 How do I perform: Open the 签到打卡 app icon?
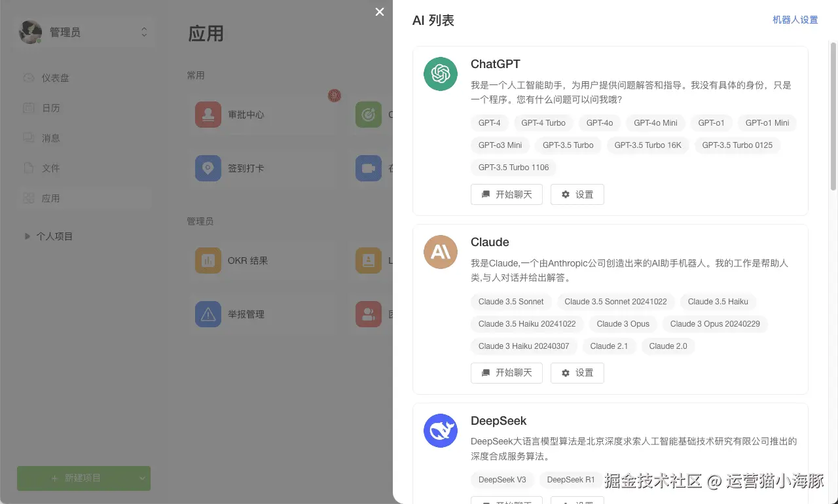click(208, 168)
